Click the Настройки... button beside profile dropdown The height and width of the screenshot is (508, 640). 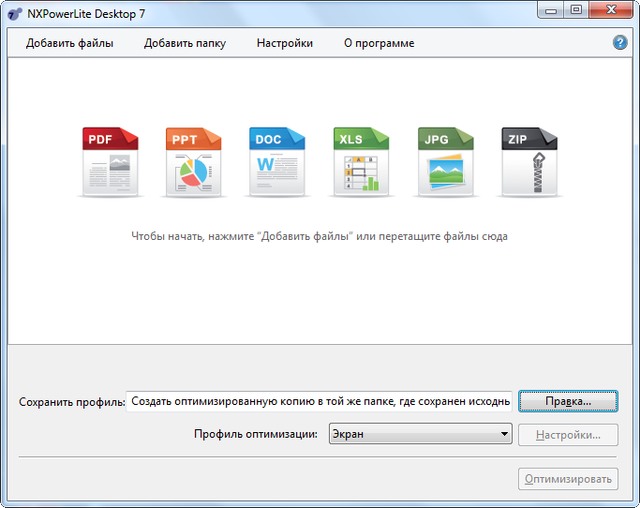click(x=568, y=435)
